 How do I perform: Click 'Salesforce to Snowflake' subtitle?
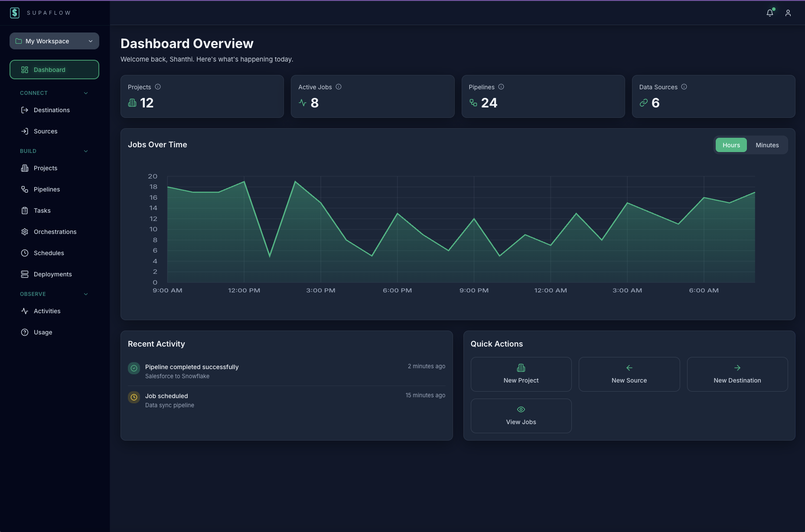pos(177,376)
